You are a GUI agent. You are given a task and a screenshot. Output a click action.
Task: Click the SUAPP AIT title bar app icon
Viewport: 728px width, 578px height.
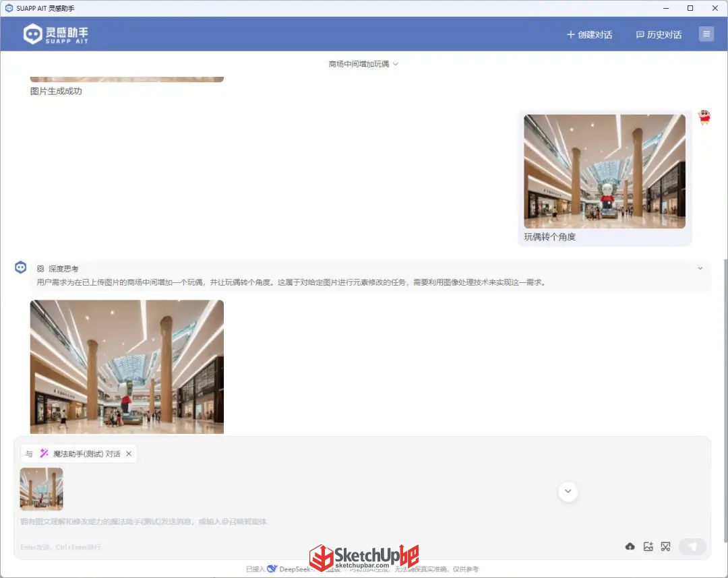(9, 8)
